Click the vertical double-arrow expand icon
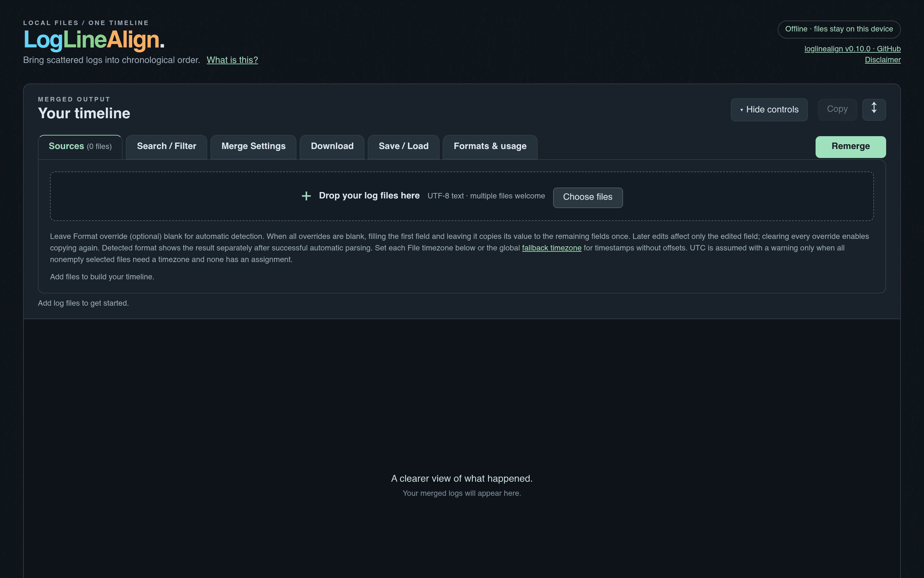This screenshot has height=578, width=924. [x=874, y=109]
